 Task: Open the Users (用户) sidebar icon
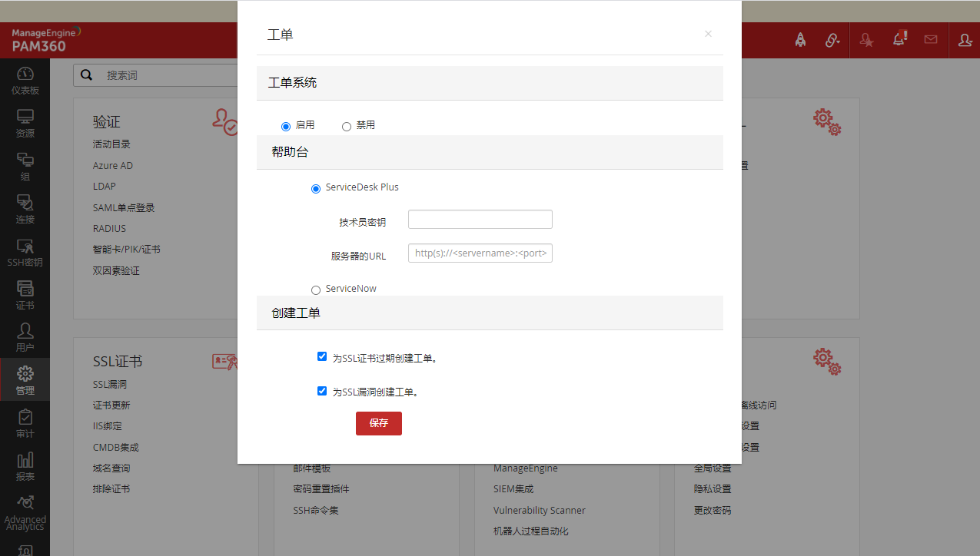25,337
